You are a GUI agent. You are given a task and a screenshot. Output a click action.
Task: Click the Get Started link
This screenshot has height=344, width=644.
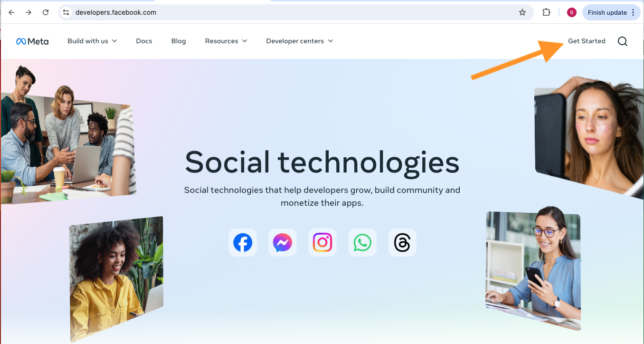click(587, 41)
